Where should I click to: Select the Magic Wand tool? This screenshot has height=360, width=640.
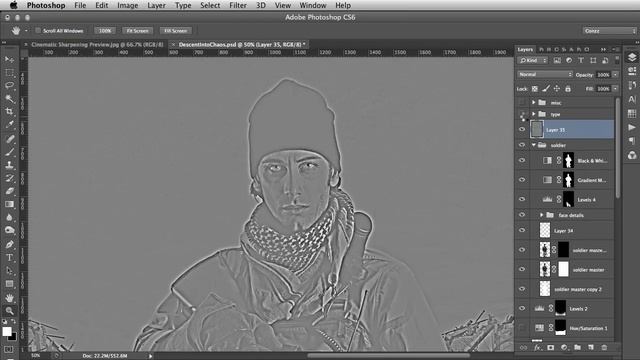pyautogui.click(x=9, y=99)
